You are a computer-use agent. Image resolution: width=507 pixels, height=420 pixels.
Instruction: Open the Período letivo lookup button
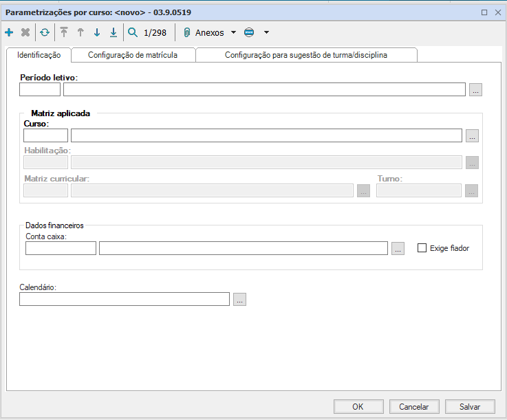tap(476, 89)
